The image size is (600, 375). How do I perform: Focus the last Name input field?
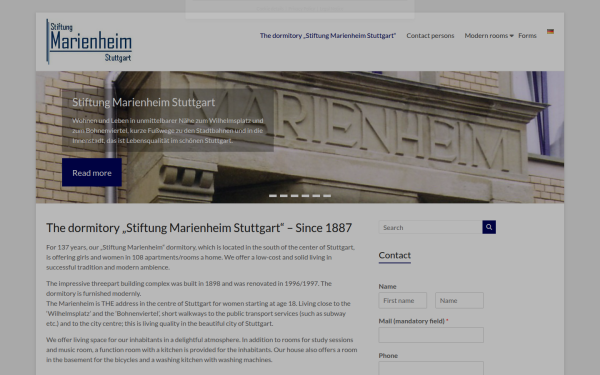tap(459, 300)
